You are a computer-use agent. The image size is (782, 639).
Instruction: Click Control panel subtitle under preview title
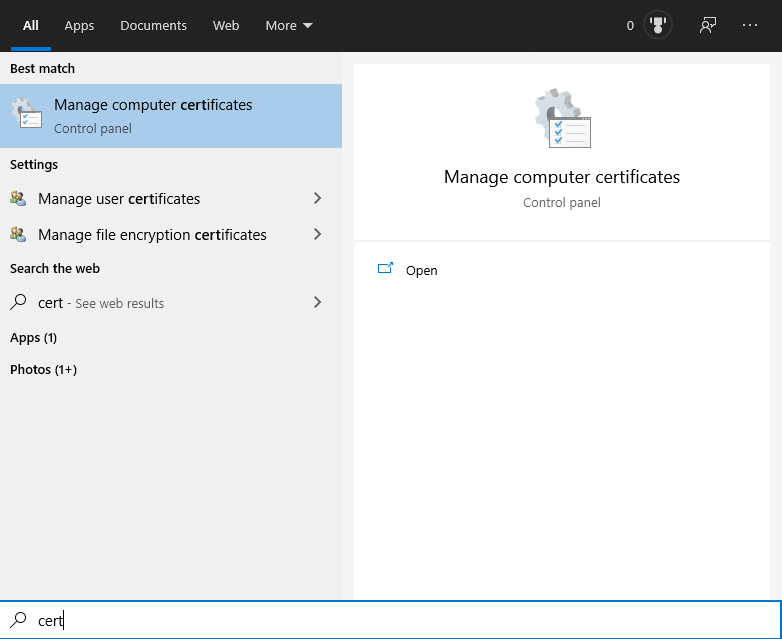point(562,203)
